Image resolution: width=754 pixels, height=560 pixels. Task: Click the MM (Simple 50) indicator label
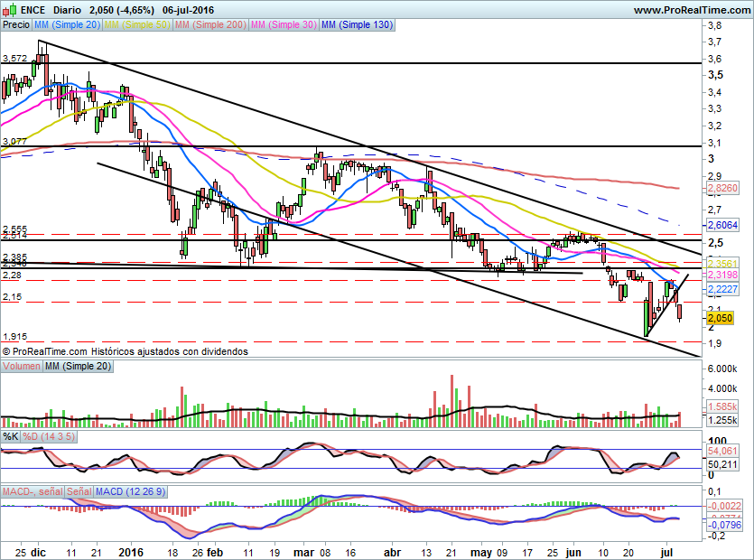[137, 25]
